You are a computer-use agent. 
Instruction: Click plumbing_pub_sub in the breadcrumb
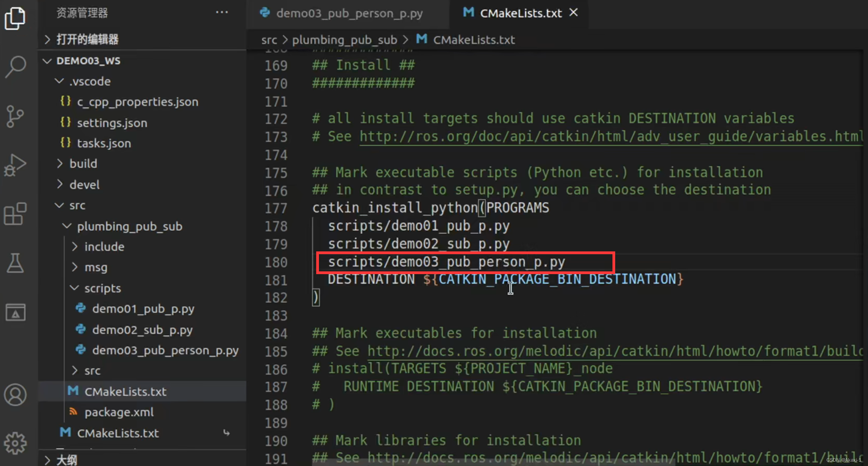point(344,40)
